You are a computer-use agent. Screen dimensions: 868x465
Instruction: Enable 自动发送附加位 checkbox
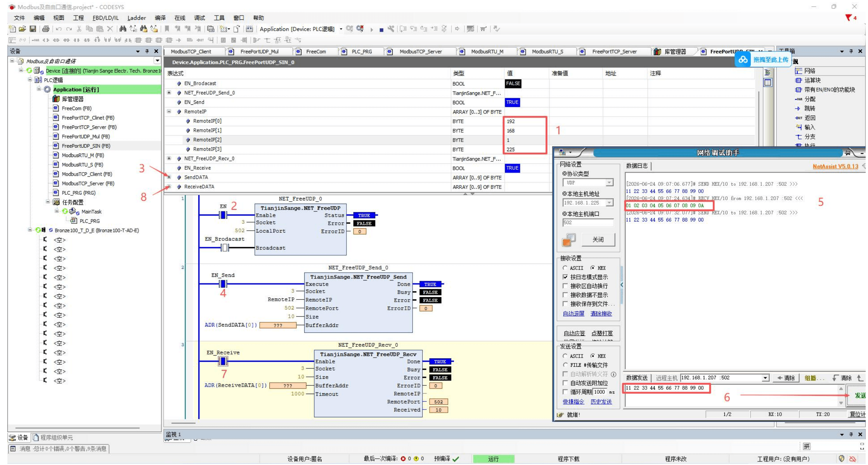pos(565,383)
